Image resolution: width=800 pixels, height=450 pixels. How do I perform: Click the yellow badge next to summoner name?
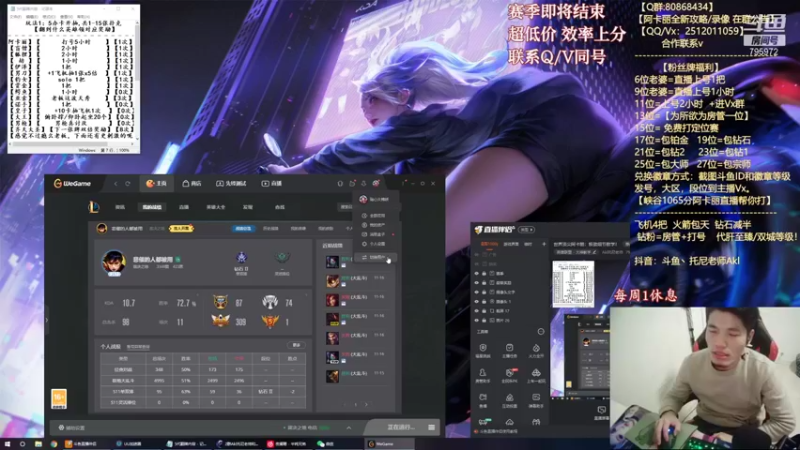[181, 229]
